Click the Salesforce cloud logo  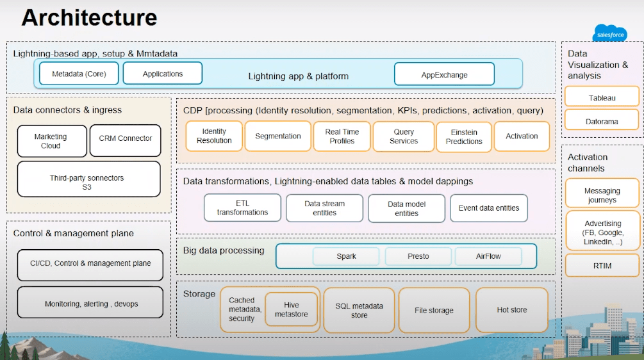[x=609, y=33]
